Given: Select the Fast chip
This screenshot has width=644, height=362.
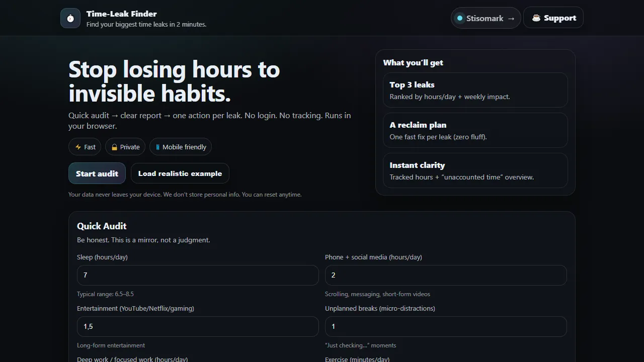Looking at the screenshot, I should (x=85, y=147).
